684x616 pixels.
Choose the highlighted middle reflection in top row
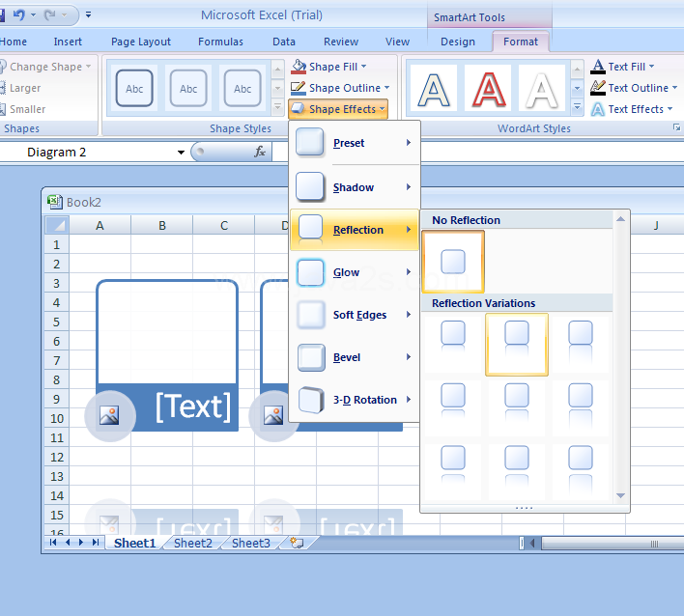point(517,345)
